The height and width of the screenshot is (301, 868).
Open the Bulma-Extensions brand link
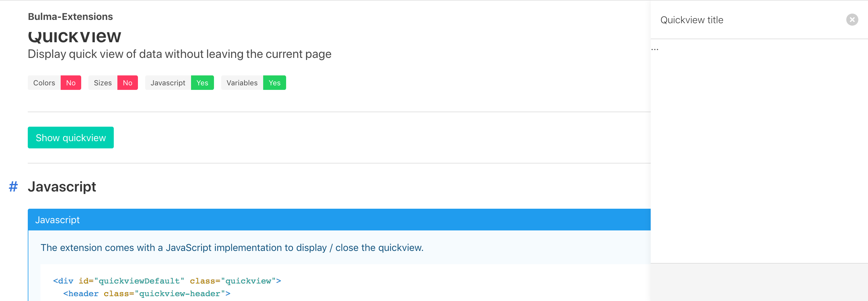pyautogui.click(x=70, y=17)
